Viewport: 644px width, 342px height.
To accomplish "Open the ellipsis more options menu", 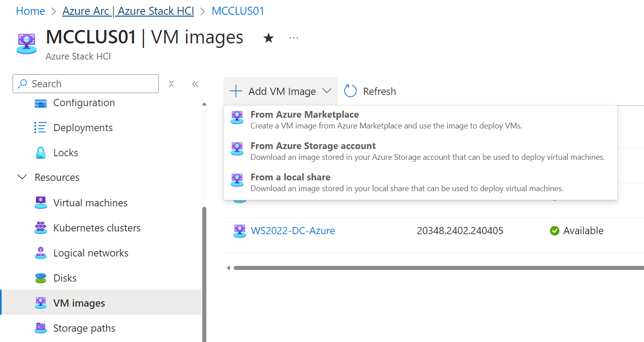I will (293, 38).
